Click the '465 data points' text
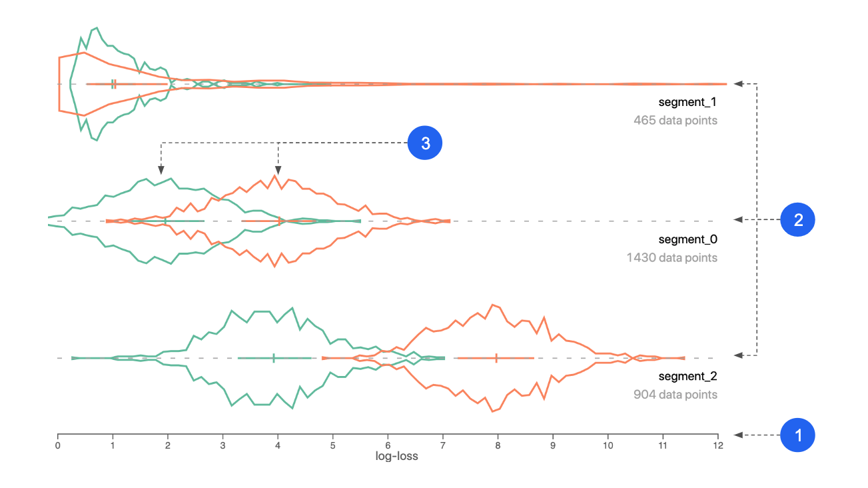This screenshot has height=488, width=868. pyautogui.click(x=675, y=121)
